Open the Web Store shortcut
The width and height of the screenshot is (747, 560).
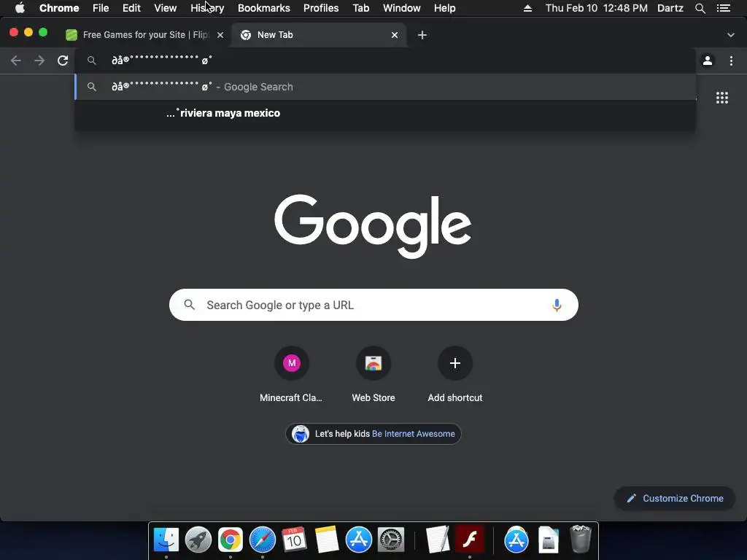tap(373, 375)
